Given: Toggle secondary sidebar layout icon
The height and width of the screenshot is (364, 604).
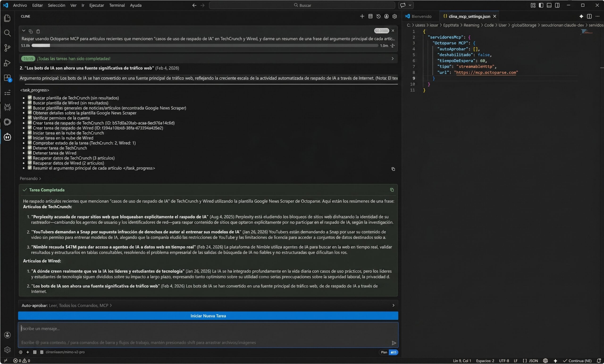Looking at the screenshot, I should click(x=557, y=5).
